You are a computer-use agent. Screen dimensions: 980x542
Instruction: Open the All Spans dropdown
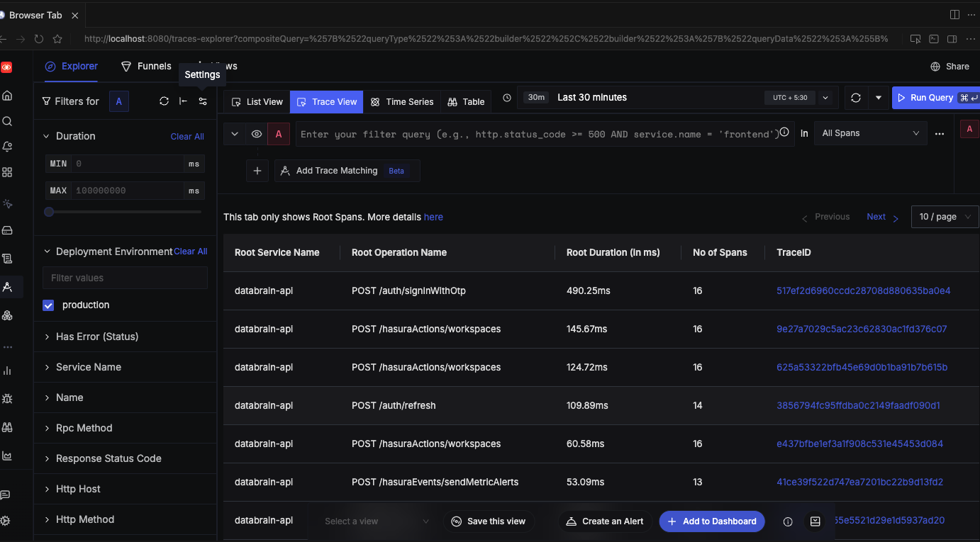[x=871, y=133]
